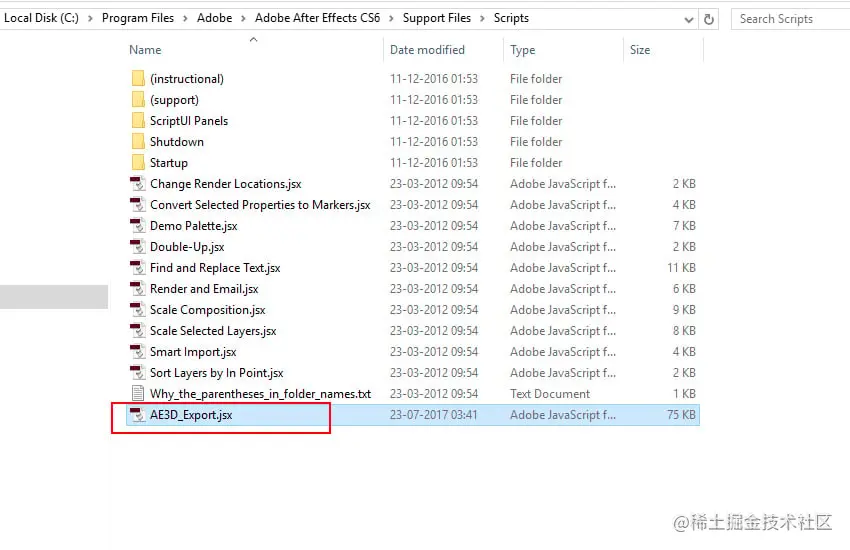Select Sort Layers by In Point.jsx name
The image size is (850, 550).
pyautogui.click(x=217, y=373)
